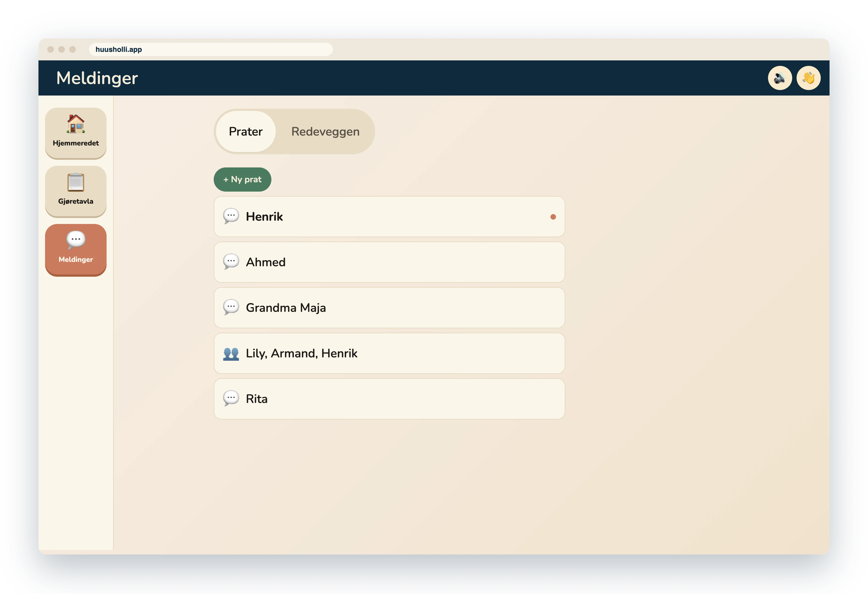868x594 pixels.
Task: Switch to the Prater tab
Action: point(246,131)
